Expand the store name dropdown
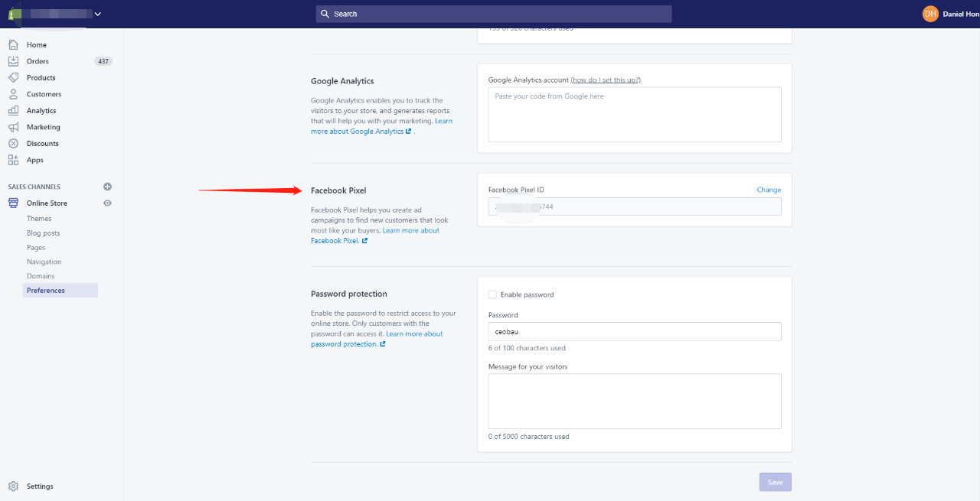Viewport: 980px width, 501px height. [97, 14]
